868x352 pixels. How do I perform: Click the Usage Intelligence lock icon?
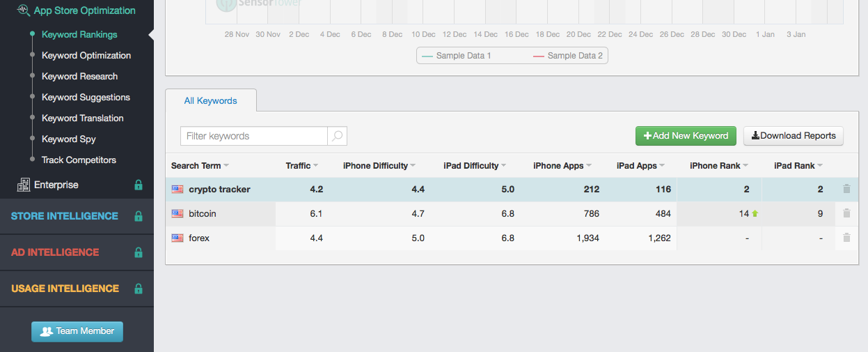tap(139, 289)
